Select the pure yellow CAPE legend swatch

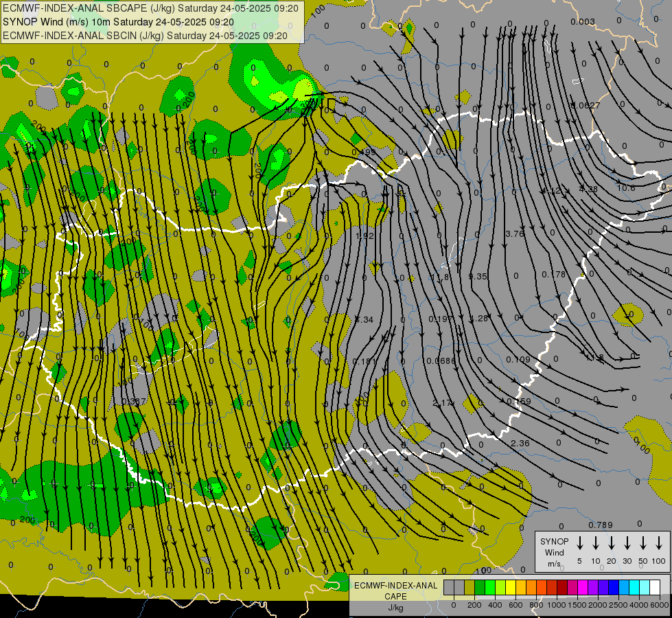tap(511, 588)
